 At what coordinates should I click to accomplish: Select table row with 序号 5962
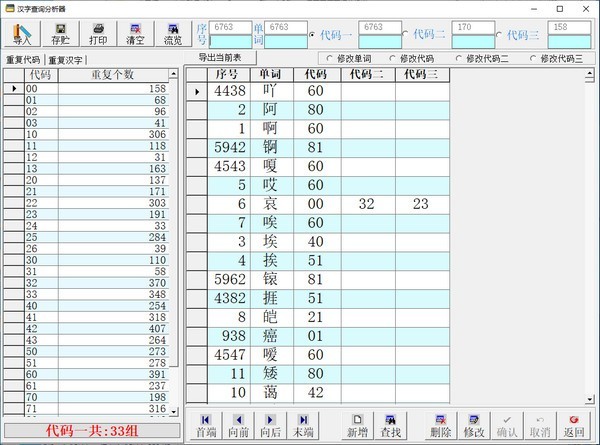(318, 280)
